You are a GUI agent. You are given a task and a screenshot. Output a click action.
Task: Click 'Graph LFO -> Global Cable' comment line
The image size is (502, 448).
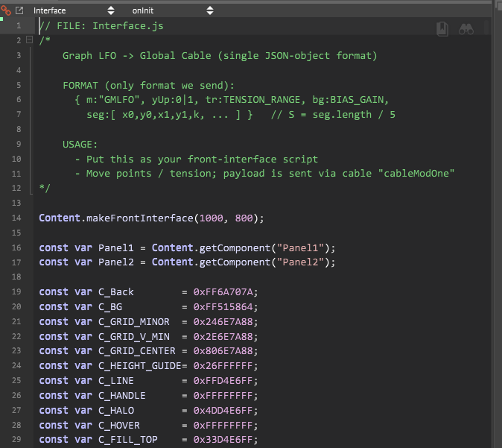[x=220, y=55]
